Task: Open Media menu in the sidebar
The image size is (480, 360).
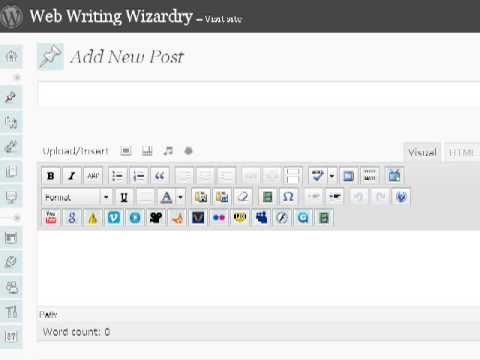Action: (11, 122)
